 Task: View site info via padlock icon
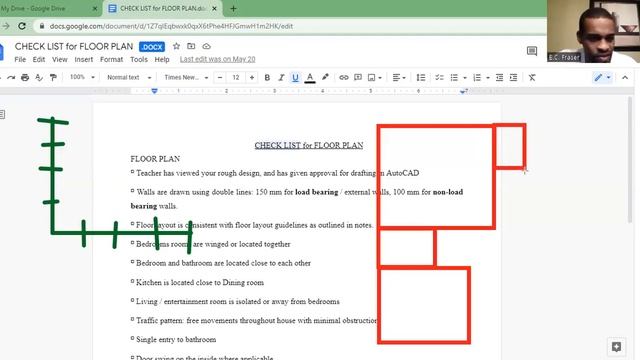[42, 26]
